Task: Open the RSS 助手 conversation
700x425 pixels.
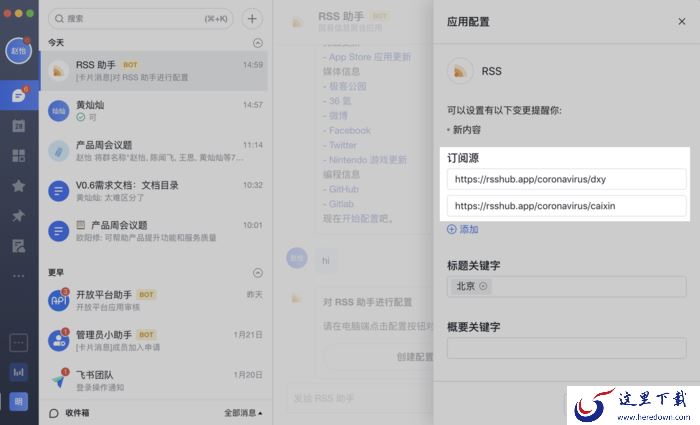Action: point(154,71)
